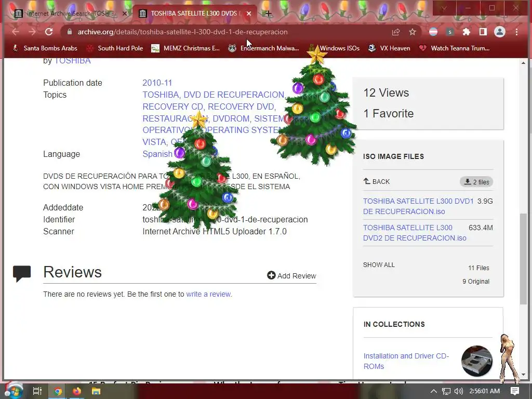The image size is (532, 399).
Task: Open MEMZ Christmas bookmark
Action: [x=185, y=48]
